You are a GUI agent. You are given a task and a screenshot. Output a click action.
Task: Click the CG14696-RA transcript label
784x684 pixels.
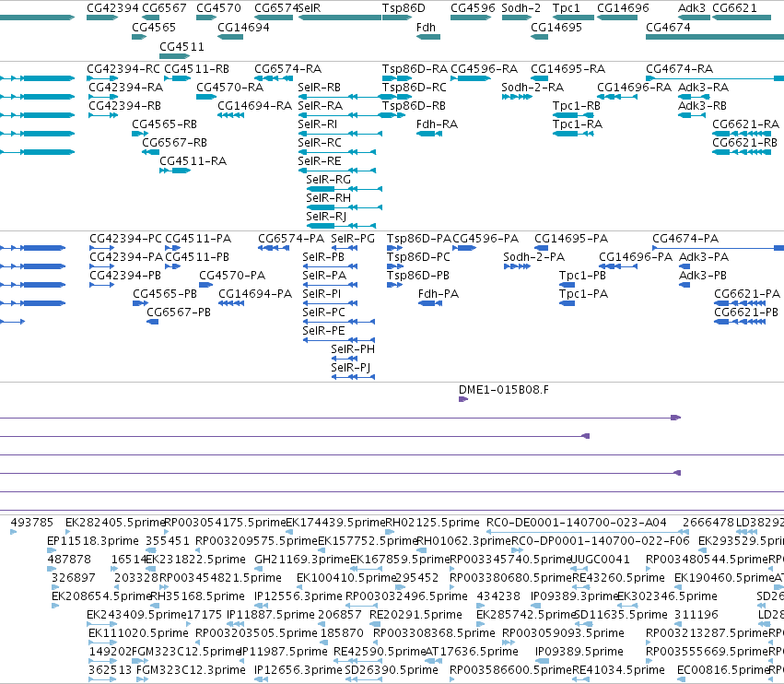pyautogui.click(x=634, y=87)
